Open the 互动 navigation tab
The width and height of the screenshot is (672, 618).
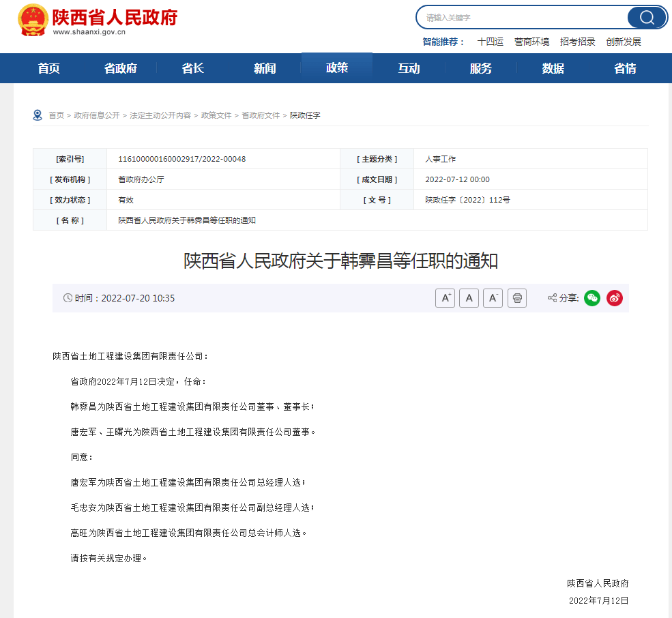click(x=409, y=68)
